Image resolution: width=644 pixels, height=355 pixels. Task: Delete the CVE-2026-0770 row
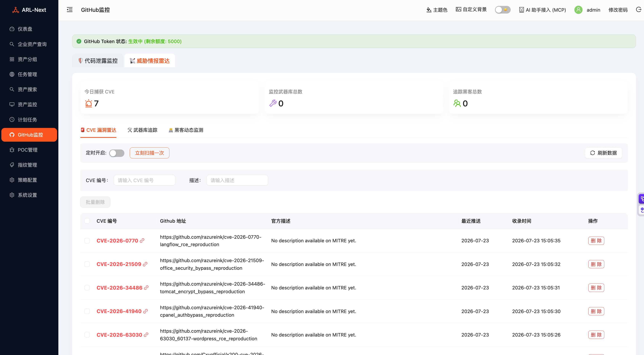(596, 241)
